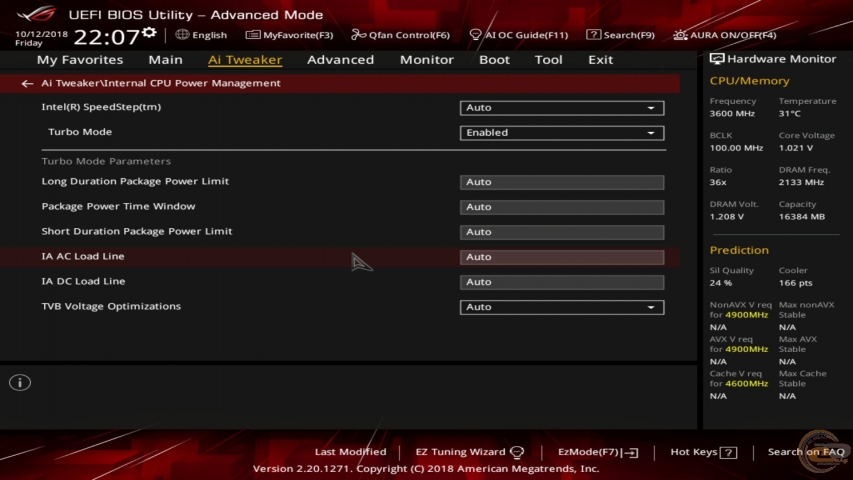Toggle AURA ON/OFF(F4)

coord(725,35)
